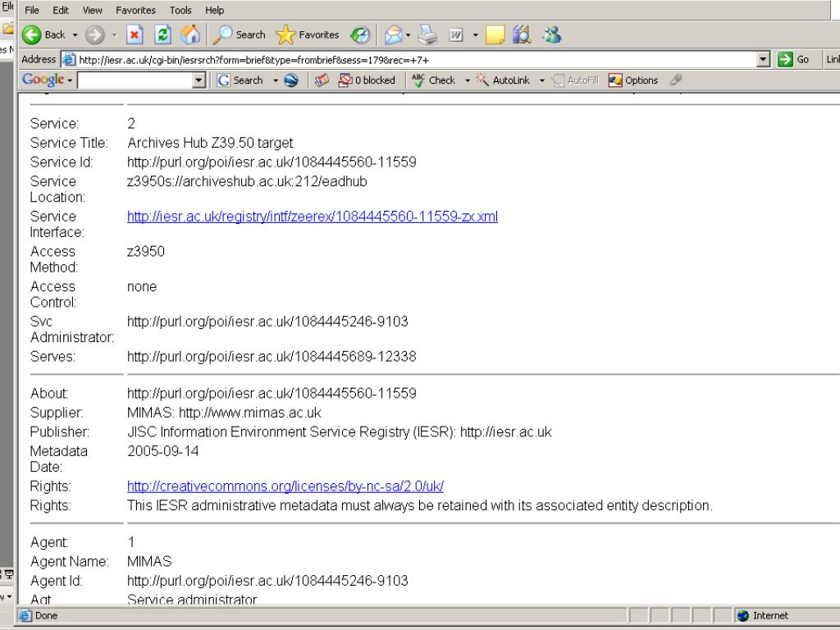
Task: Expand the Forward button history dropdown
Action: 114,35
